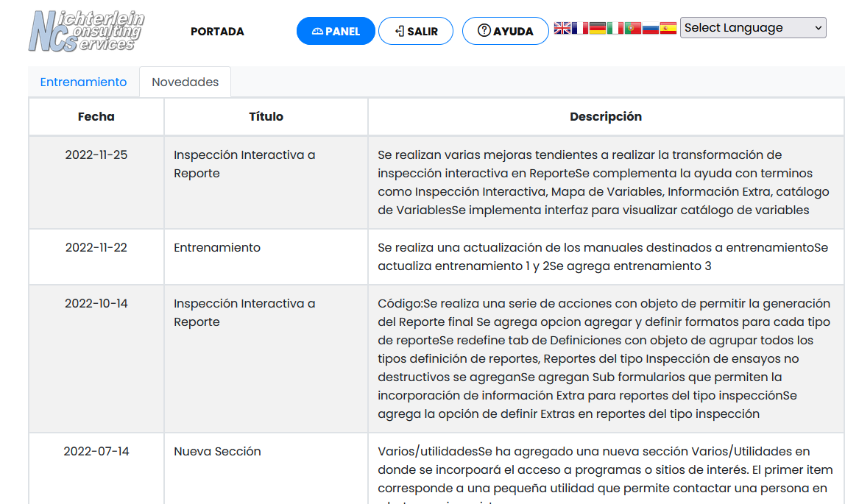Click the Fecha column header
The height and width of the screenshot is (504, 859).
pyautogui.click(x=96, y=117)
